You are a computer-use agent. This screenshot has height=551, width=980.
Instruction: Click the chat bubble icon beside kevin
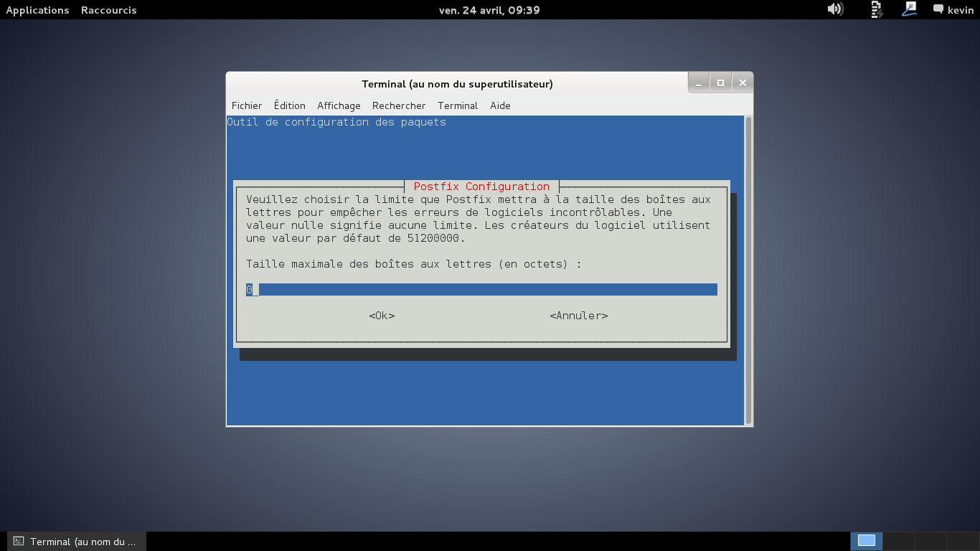938,9
